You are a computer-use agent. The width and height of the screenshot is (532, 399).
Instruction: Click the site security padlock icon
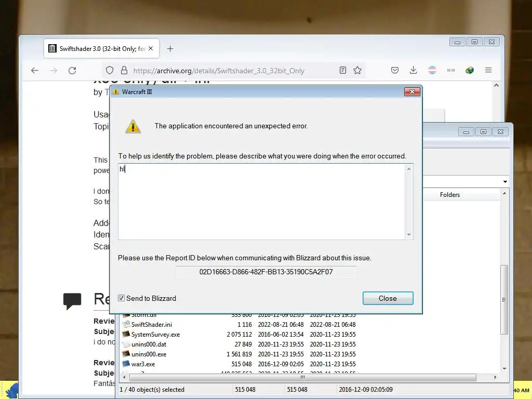coord(124,70)
